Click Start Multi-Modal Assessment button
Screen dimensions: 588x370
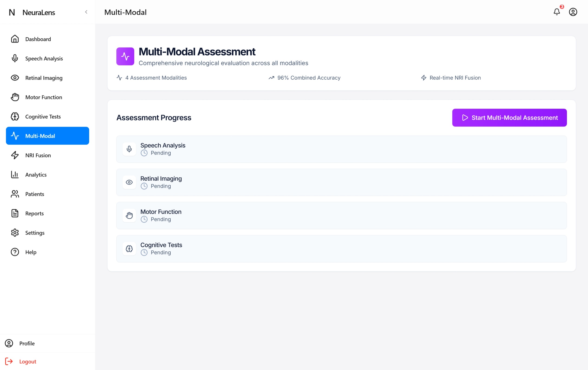pos(509,118)
